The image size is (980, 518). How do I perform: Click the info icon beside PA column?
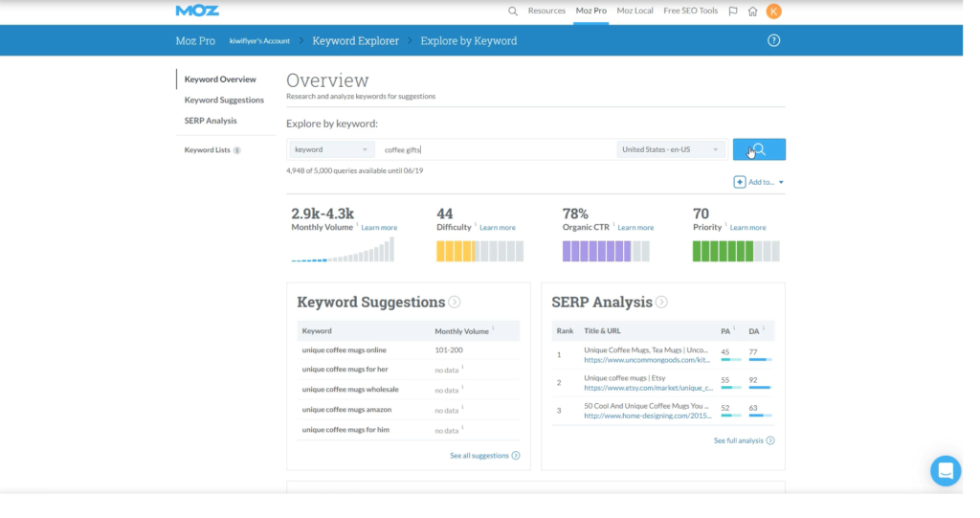[x=734, y=327]
